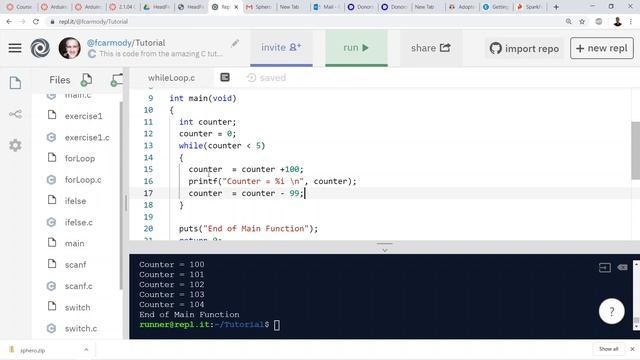Viewport: 640px width, 360px height.
Task: Click the C file icon beside switch.c
Action: [51, 328]
